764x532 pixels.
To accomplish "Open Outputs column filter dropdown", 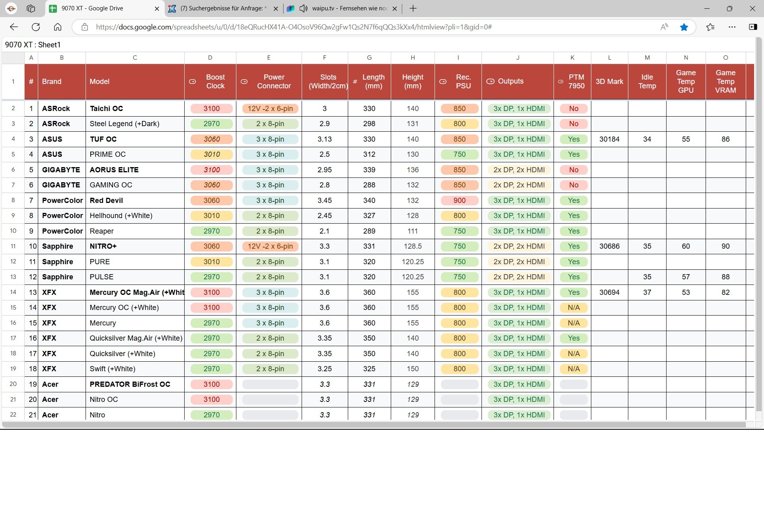I will pos(491,81).
